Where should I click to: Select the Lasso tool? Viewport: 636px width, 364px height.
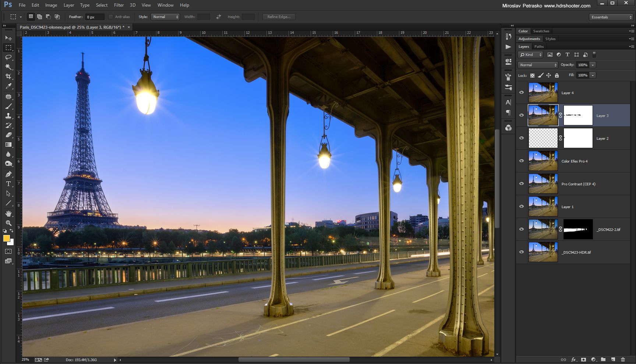point(8,57)
